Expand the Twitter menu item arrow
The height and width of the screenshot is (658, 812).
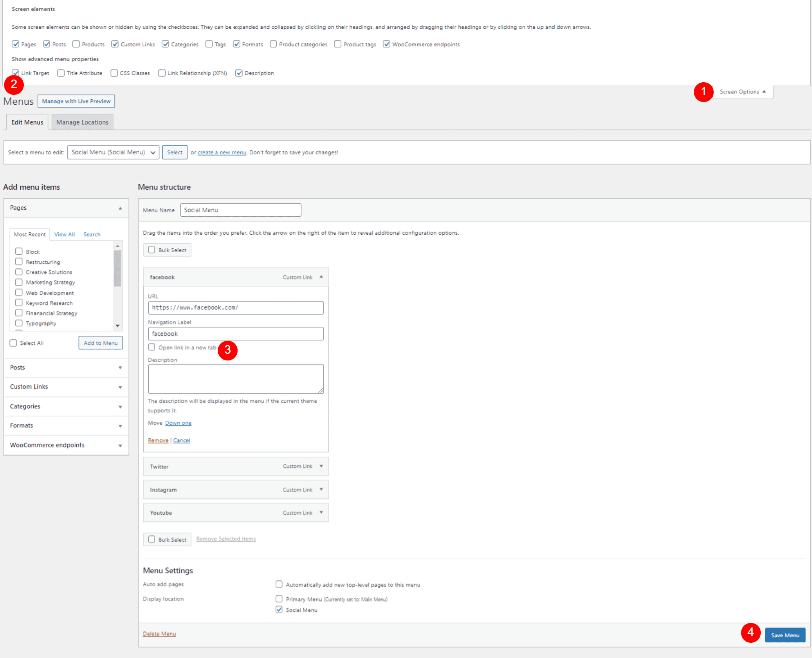pos(321,466)
